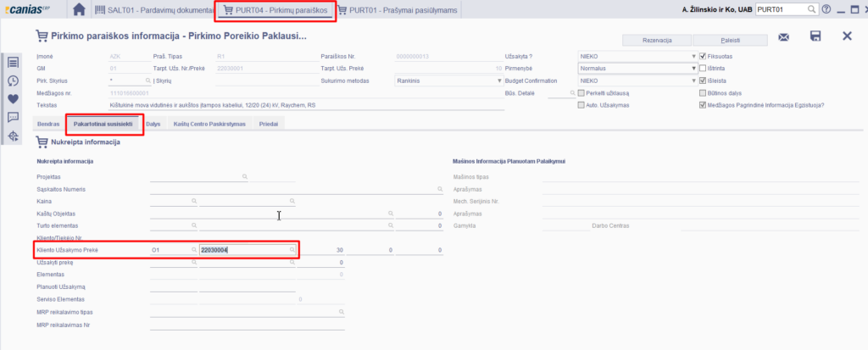This screenshot has width=868, height=350.
Task: Switch to the Bendras tab
Action: 48,124
